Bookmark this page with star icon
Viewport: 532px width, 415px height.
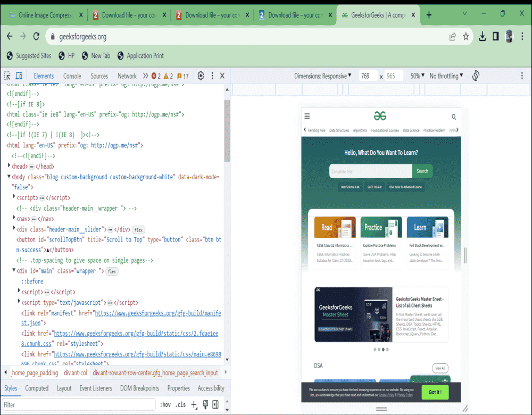pyautogui.click(x=466, y=36)
